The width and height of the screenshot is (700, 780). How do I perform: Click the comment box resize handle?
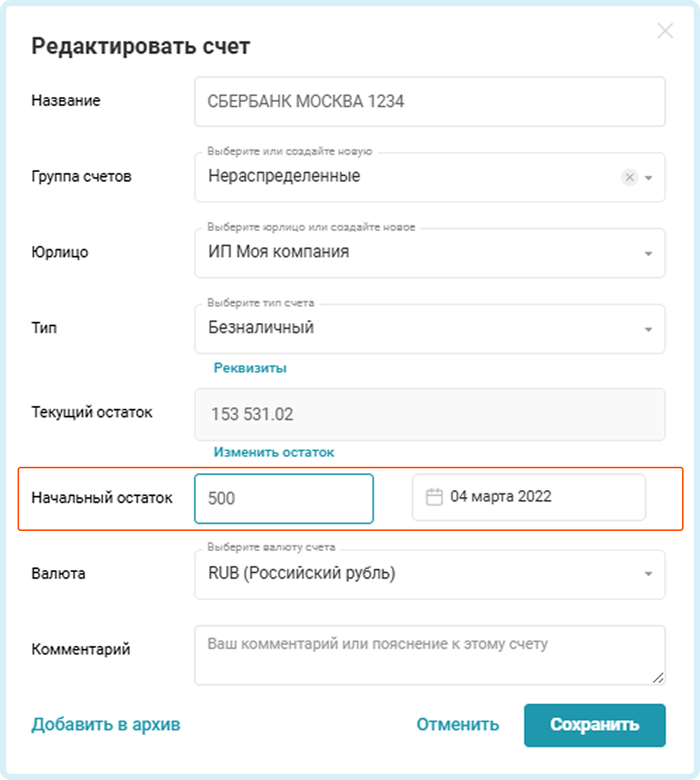tap(658, 678)
